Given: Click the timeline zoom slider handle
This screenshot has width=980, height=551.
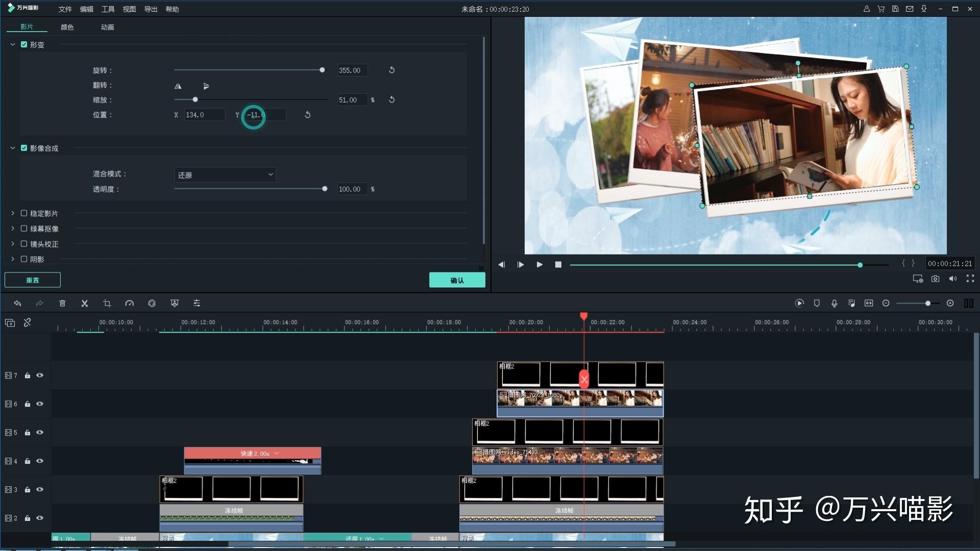Looking at the screenshot, I should click(x=928, y=304).
